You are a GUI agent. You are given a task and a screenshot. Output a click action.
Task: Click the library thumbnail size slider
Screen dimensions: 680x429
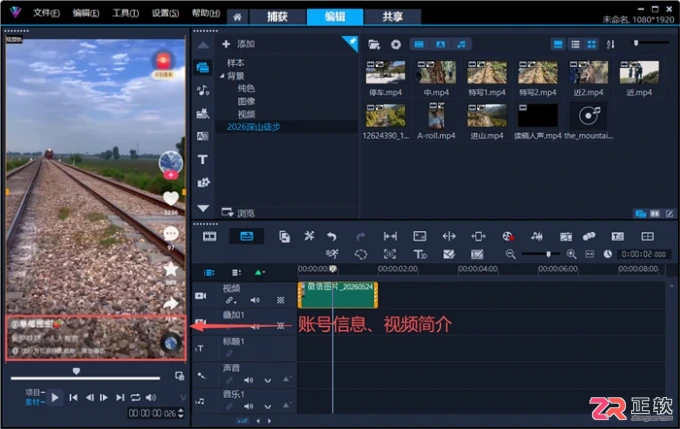pos(651,43)
